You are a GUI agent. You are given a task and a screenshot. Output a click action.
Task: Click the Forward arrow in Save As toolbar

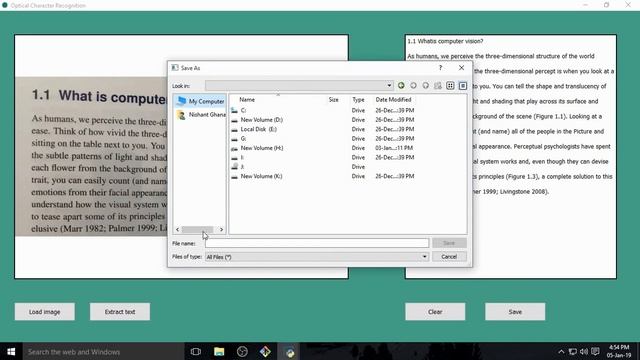tap(413, 85)
